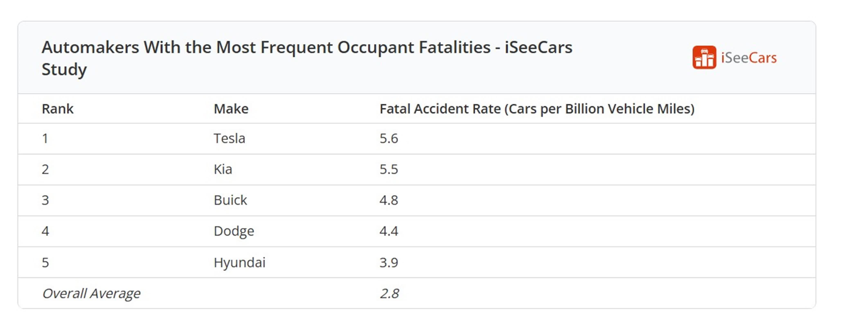Select the Buick row make name
The width and height of the screenshot is (868, 327).
click(230, 200)
